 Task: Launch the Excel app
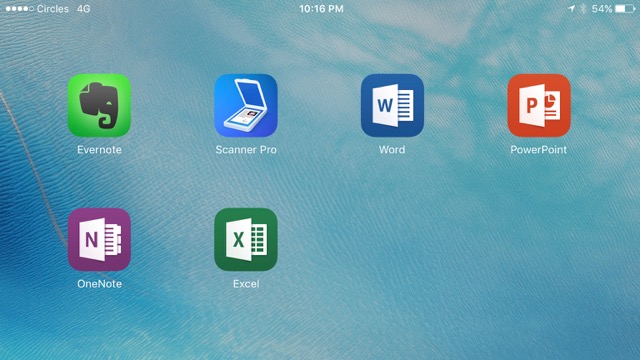pos(246,240)
